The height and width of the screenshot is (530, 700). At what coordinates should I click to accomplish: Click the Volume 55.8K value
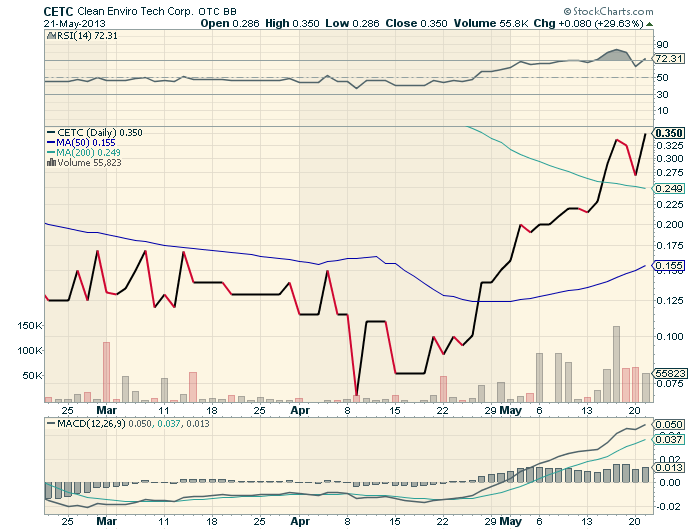click(491, 23)
